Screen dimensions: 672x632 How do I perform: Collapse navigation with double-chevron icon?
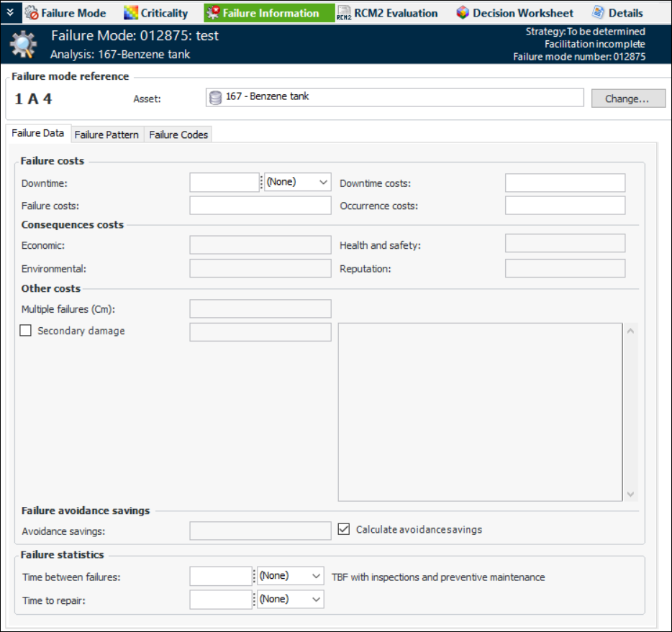pyautogui.click(x=10, y=12)
